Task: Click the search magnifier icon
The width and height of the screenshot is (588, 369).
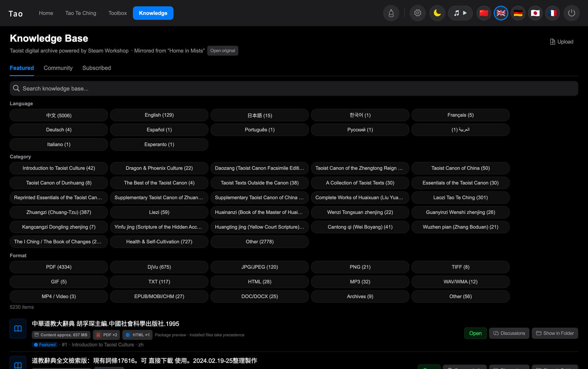Action: click(16, 88)
